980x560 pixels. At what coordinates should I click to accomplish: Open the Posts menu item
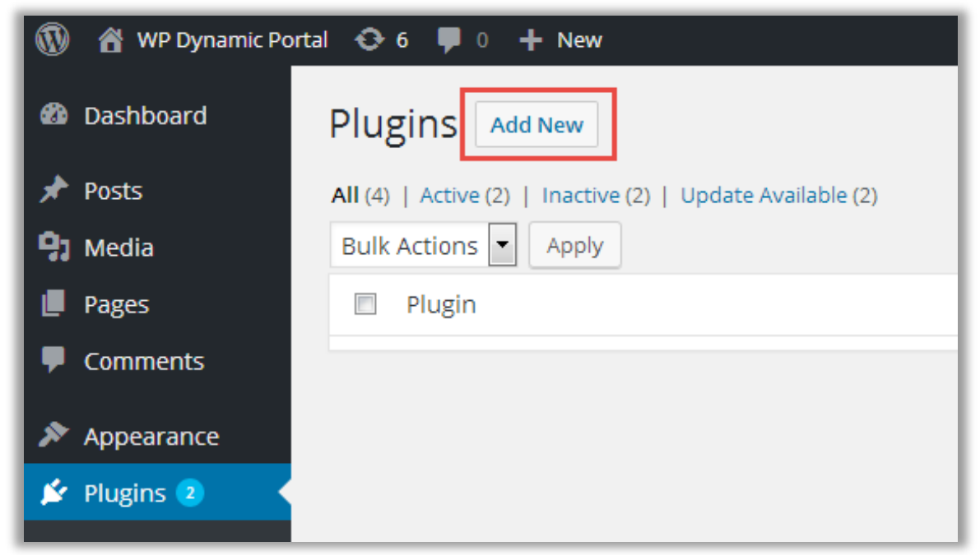point(113,191)
